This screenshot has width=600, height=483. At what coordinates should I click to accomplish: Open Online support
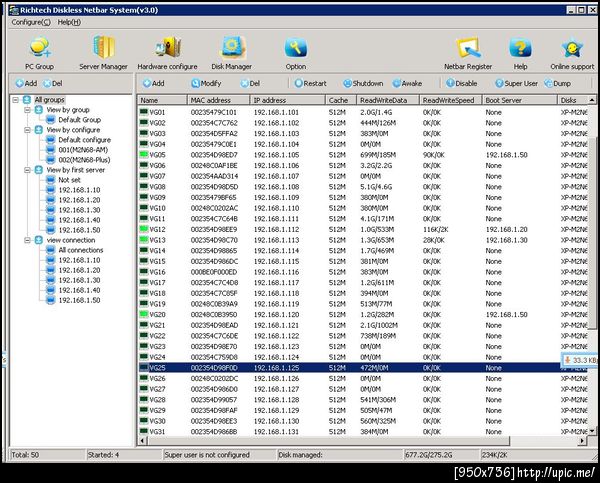pos(572,53)
